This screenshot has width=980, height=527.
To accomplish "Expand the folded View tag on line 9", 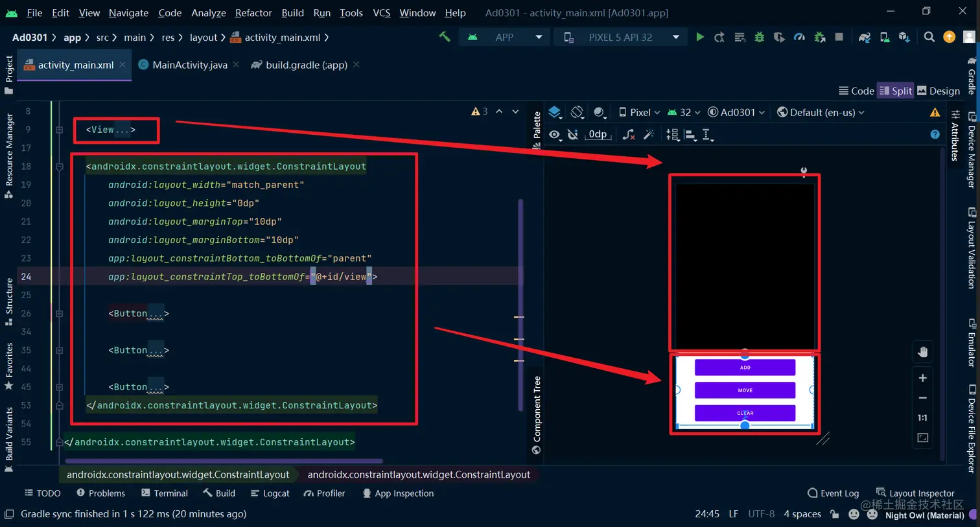I will point(60,130).
